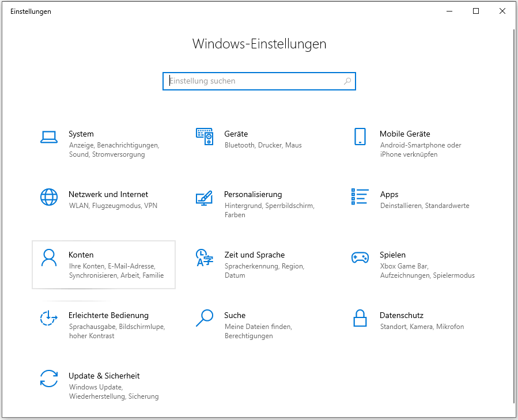
Task: Click the Personalisierung paintbrush icon
Action: point(205,198)
